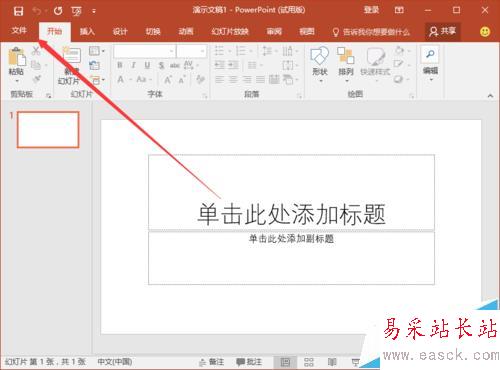The width and height of the screenshot is (500, 370).
Task: Select slide 1 thumbnail in the slide panel
Action: [48, 129]
